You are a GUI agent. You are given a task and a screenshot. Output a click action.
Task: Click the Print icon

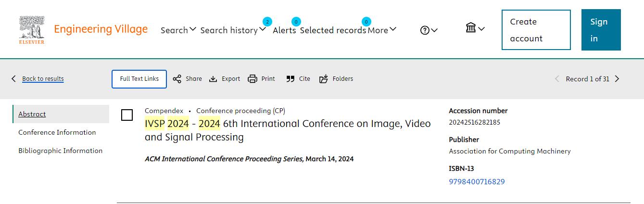(x=253, y=79)
